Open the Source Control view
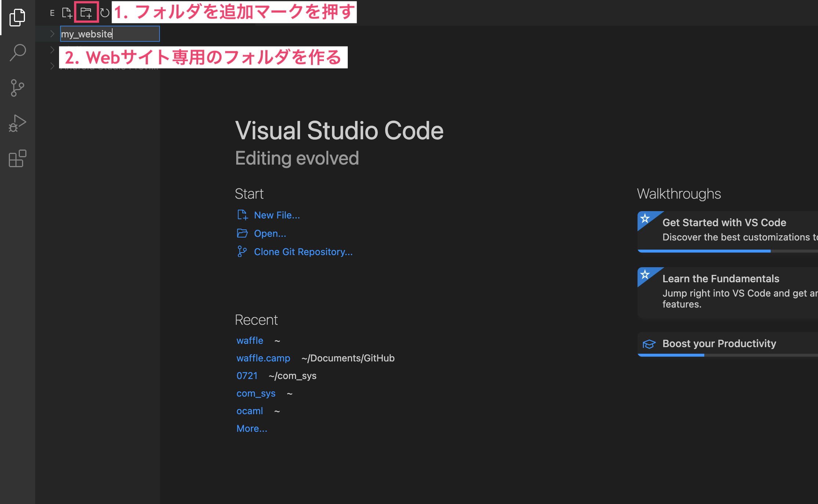The width and height of the screenshot is (818, 504). click(x=17, y=88)
